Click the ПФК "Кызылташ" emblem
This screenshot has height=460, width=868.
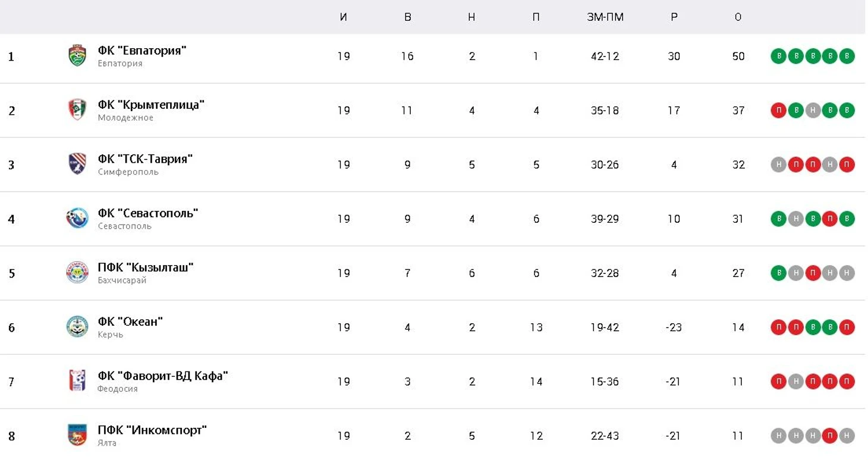click(77, 273)
